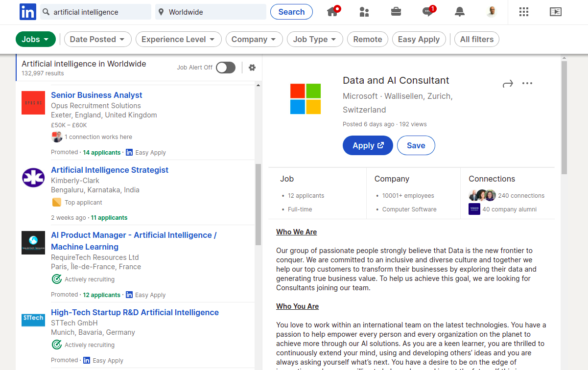Open Messaging chat icon
The image size is (588, 370).
428,12
